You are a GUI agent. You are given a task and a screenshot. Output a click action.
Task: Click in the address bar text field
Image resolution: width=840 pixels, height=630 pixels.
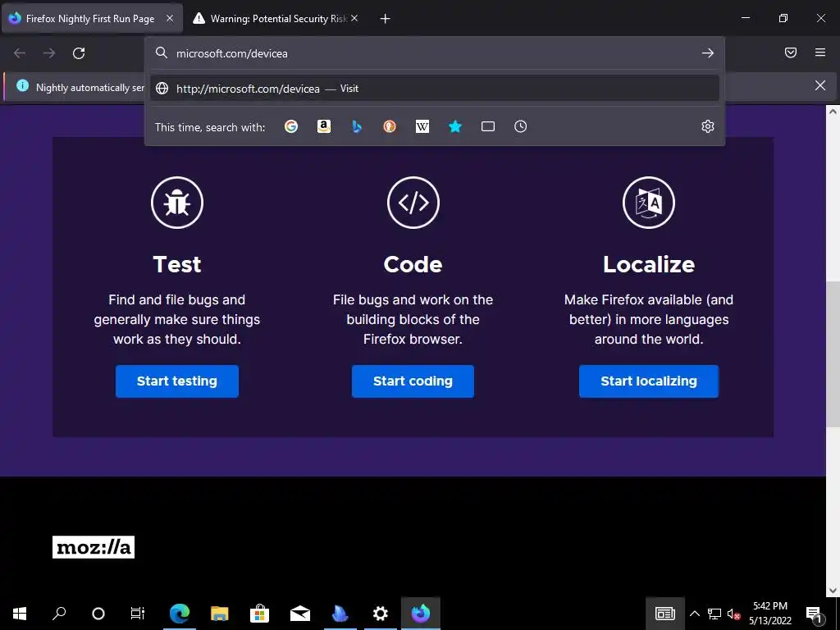coord(434,53)
